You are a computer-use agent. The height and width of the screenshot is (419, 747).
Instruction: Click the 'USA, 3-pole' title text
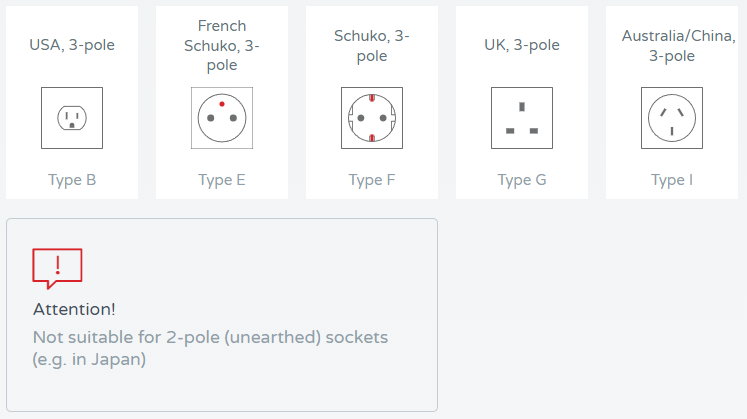click(x=72, y=45)
